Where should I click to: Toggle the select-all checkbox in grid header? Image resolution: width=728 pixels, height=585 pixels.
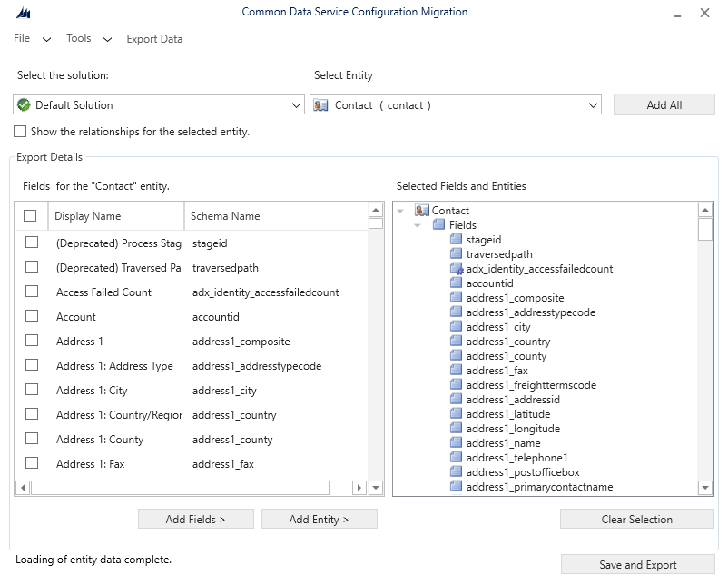[x=30, y=216]
